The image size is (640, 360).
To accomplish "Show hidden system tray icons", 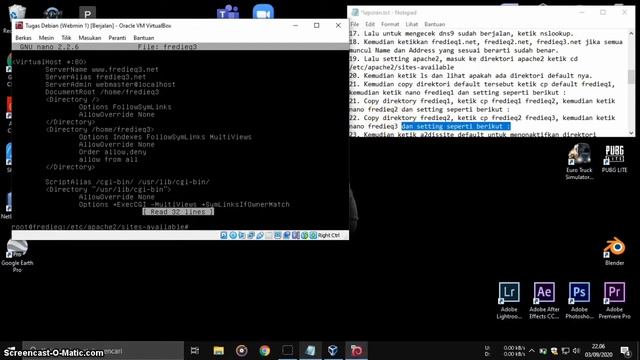I will click(x=531, y=351).
